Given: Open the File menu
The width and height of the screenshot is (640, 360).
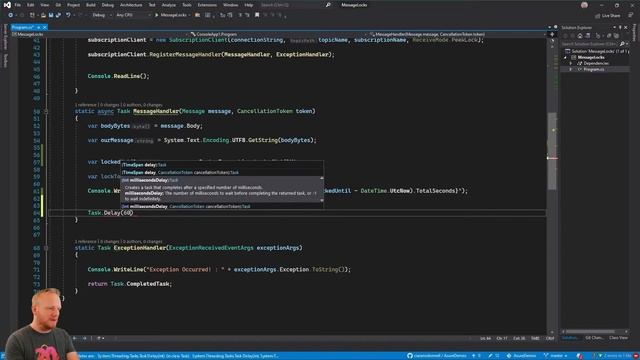Looking at the screenshot, I should 18,5.
